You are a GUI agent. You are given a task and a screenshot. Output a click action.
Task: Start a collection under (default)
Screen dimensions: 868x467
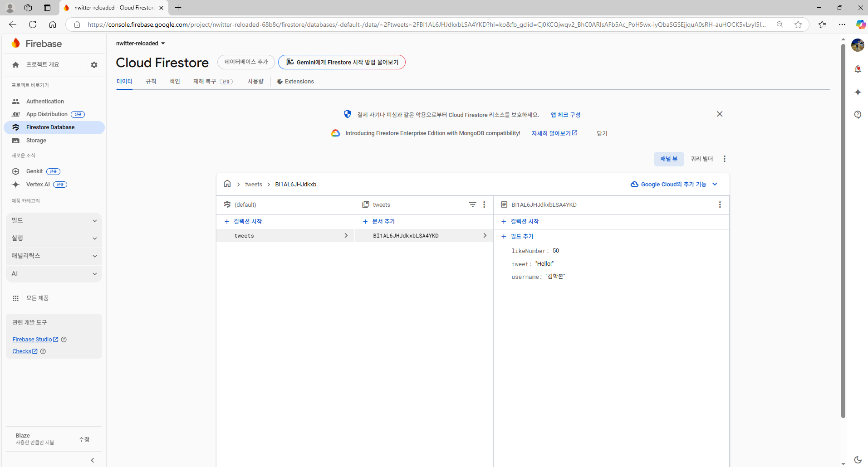coord(243,221)
